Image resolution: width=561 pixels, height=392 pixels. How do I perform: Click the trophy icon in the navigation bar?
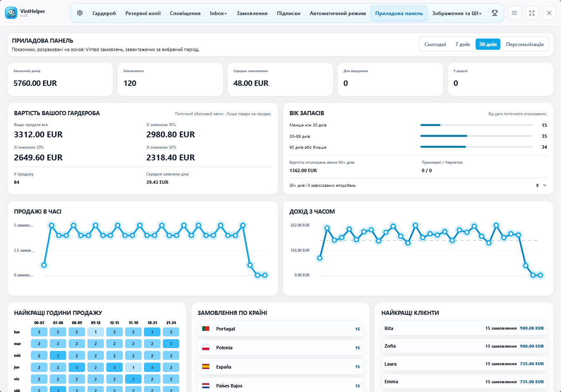(x=494, y=13)
